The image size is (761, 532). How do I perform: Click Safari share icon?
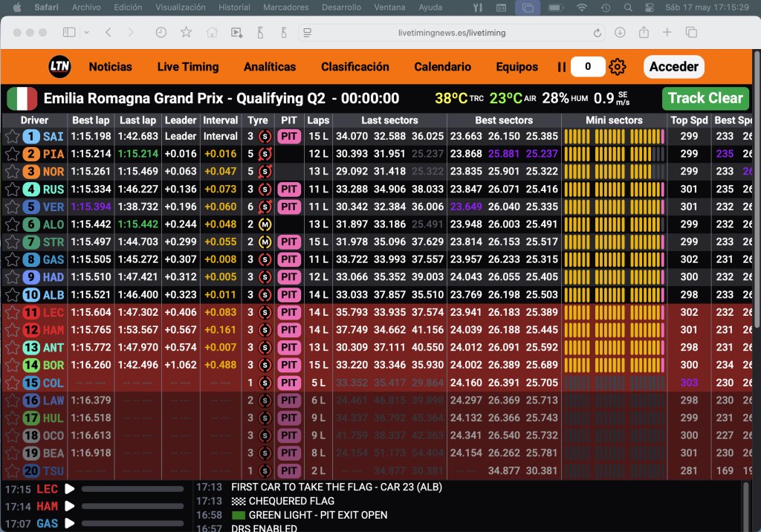[644, 32]
